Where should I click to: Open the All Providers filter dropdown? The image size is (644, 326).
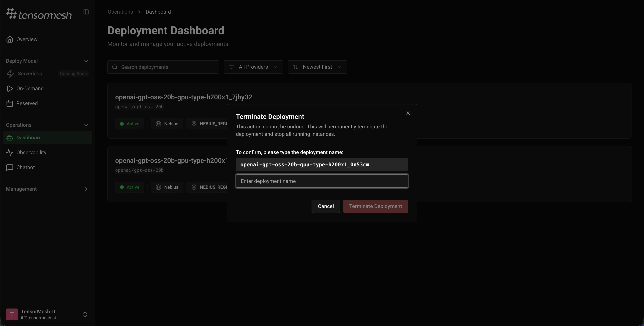coord(253,67)
